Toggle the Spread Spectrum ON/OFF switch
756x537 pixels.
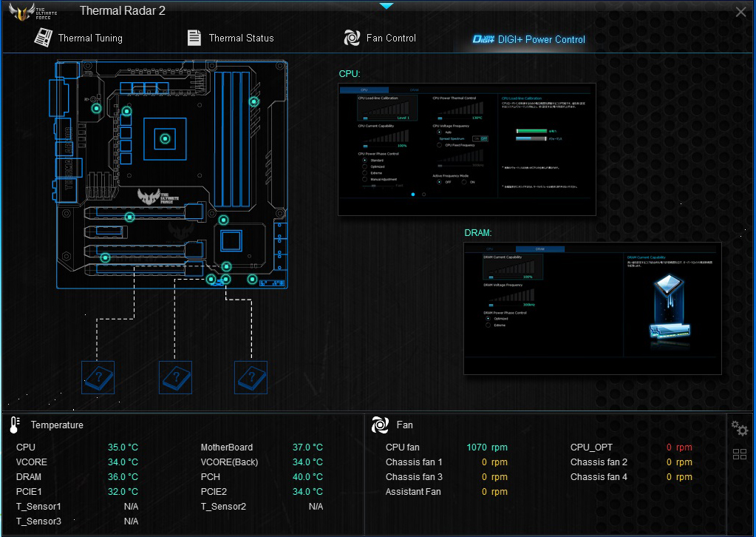pyautogui.click(x=480, y=138)
